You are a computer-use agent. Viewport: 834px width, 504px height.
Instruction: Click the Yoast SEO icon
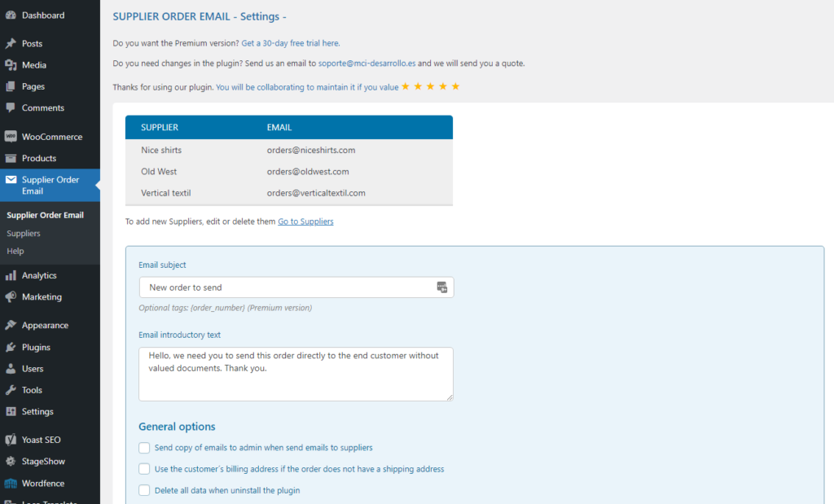point(11,440)
